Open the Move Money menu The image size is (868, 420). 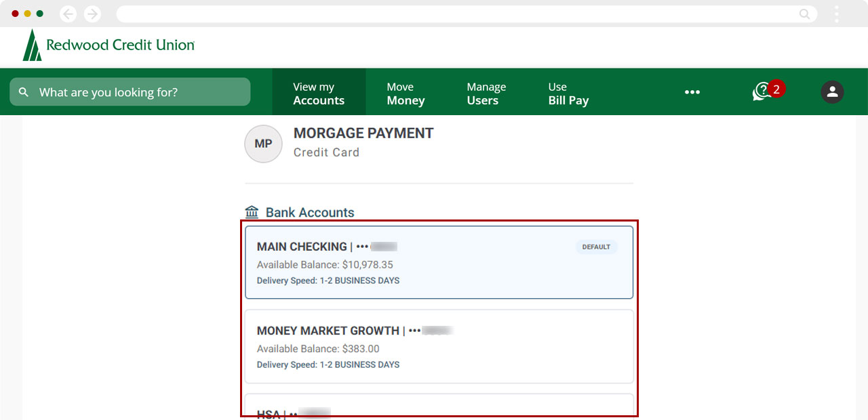point(406,91)
